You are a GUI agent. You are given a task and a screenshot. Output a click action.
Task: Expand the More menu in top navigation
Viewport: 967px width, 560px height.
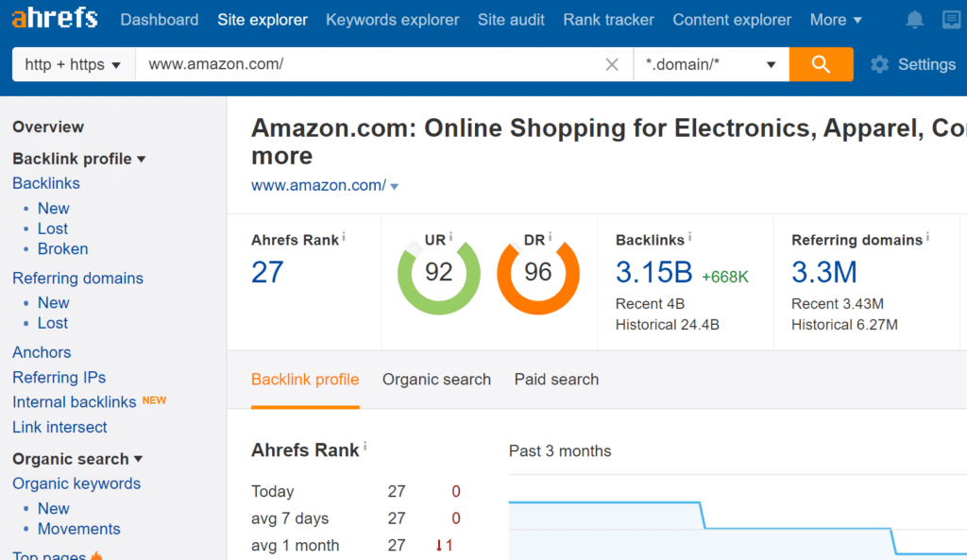click(x=836, y=20)
